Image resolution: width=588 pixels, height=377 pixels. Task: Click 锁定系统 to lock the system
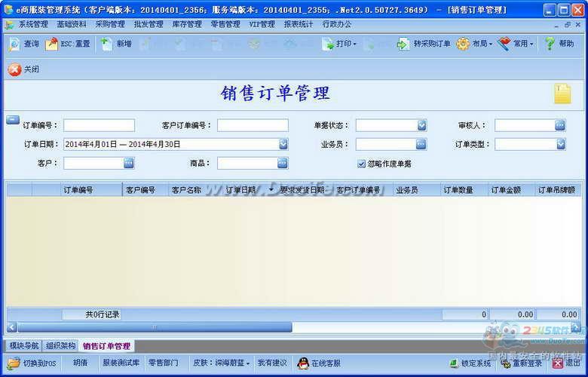[x=470, y=363]
